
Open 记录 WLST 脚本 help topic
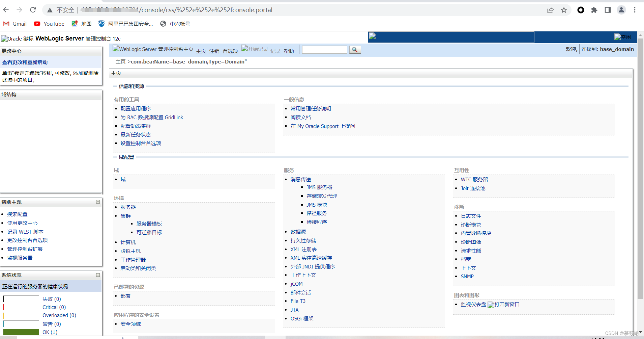pos(25,232)
